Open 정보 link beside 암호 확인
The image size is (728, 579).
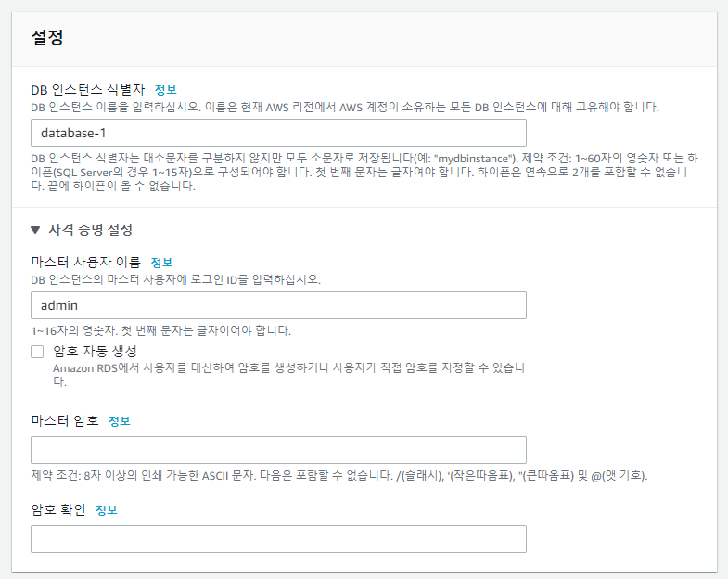click(107, 510)
